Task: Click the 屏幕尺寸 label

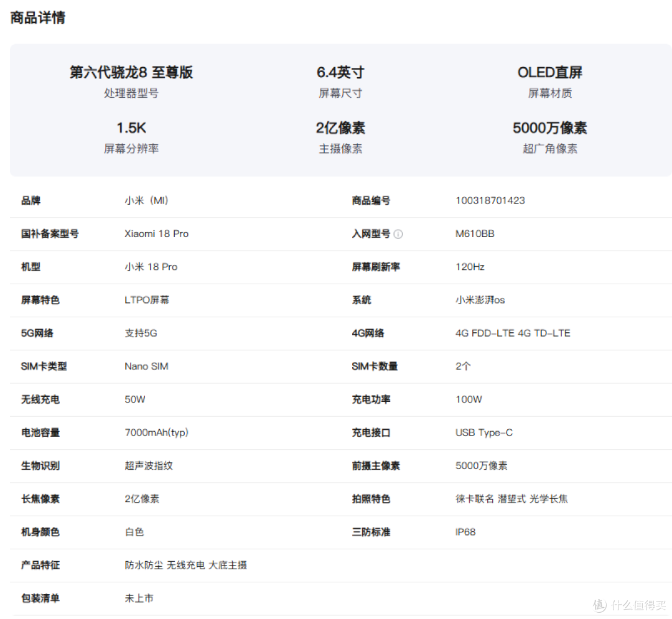Action: 341,93
